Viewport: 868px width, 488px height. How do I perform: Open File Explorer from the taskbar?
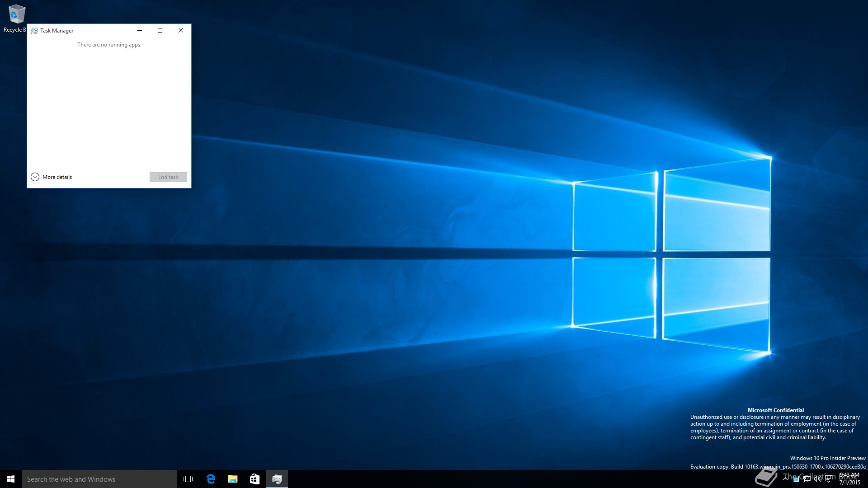(233, 479)
